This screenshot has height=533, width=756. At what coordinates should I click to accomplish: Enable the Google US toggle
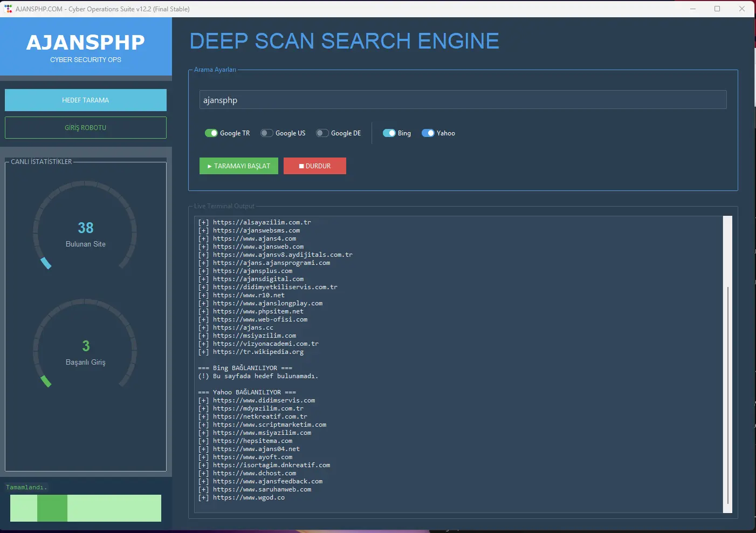(x=266, y=133)
